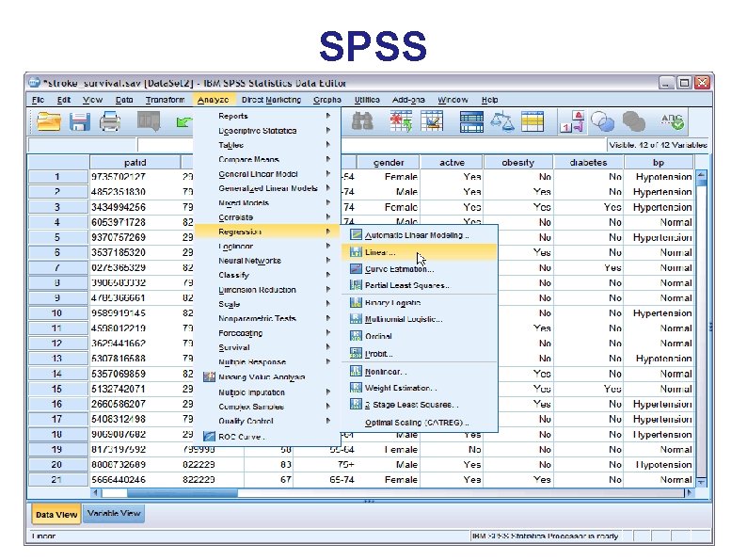Click the Probit regression icon

(356, 353)
